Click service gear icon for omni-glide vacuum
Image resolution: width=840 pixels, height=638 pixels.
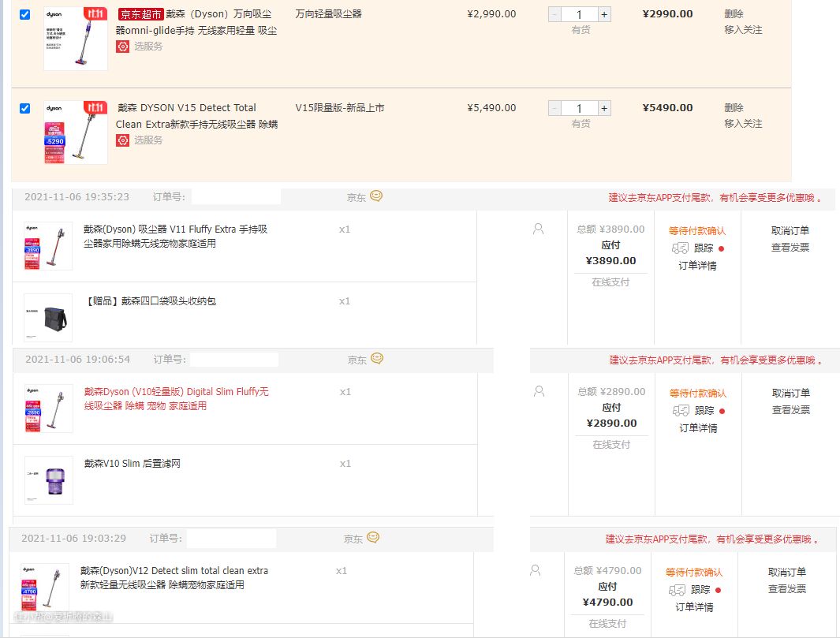click(x=123, y=47)
